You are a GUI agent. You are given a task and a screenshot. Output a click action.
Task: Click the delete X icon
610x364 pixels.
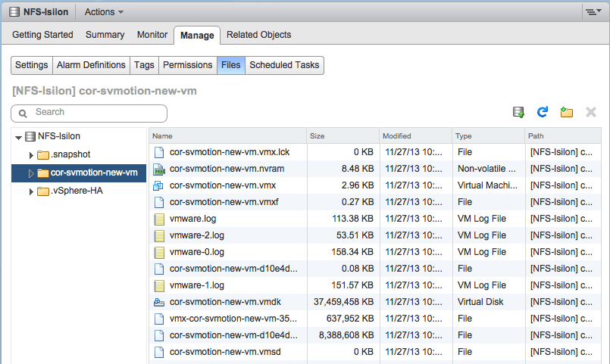tap(591, 112)
